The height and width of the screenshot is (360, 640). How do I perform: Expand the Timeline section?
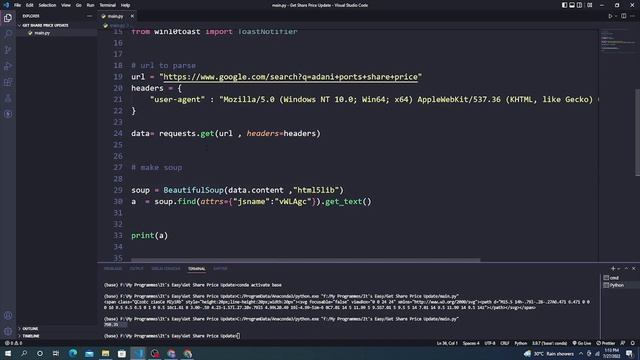(x=31, y=336)
